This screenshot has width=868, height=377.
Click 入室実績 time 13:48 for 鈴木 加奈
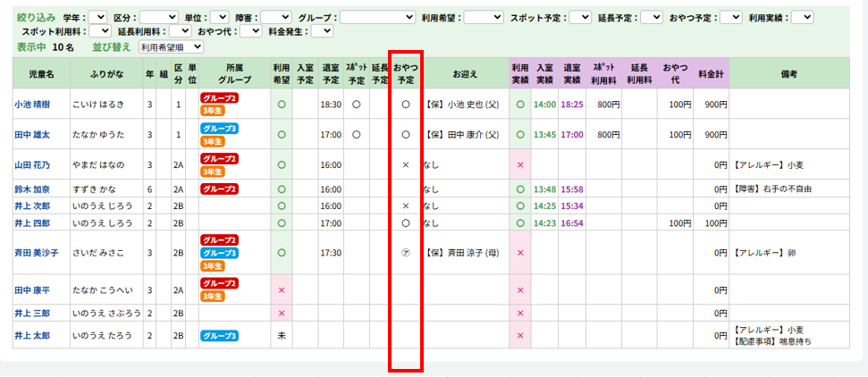point(544,189)
